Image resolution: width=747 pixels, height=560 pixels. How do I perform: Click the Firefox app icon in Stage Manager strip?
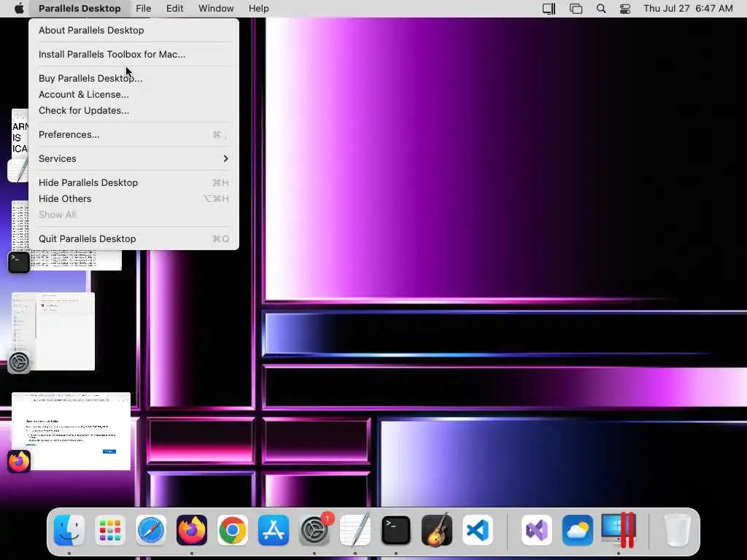coord(19,462)
